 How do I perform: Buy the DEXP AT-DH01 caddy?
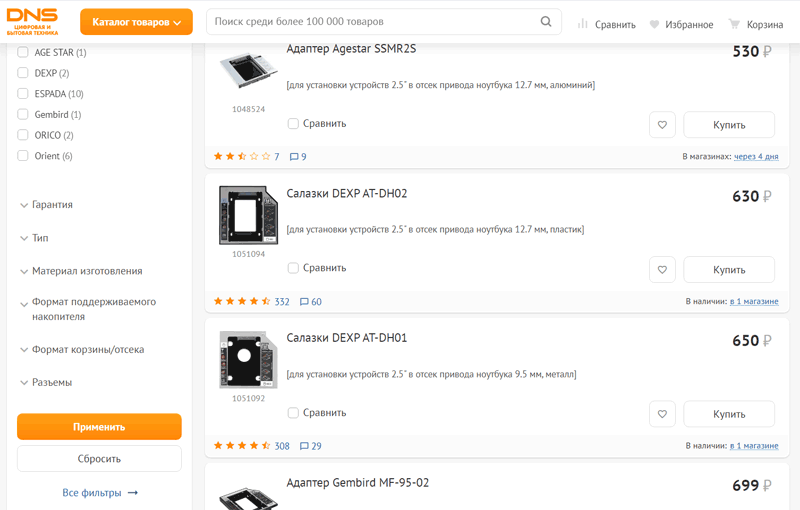[x=729, y=414]
